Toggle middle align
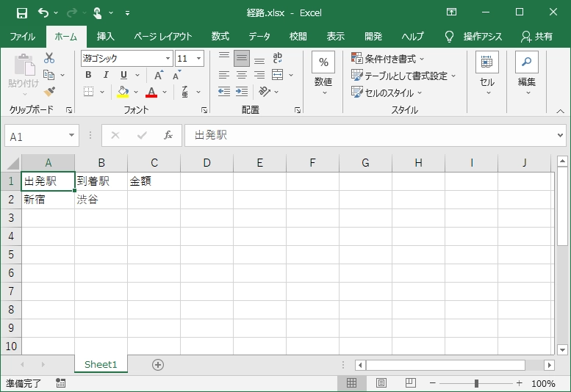The width and height of the screenshot is (571, 392). pyautogui.click(x=242, y=58)
